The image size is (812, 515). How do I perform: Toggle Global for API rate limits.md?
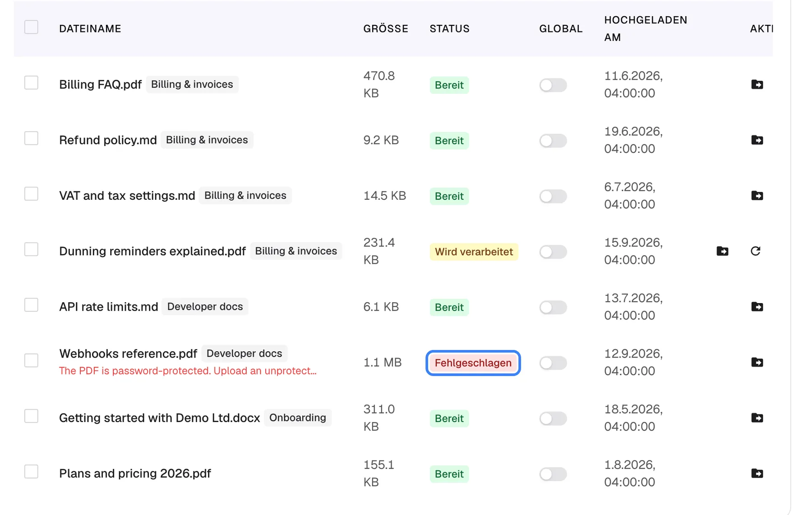553,307
